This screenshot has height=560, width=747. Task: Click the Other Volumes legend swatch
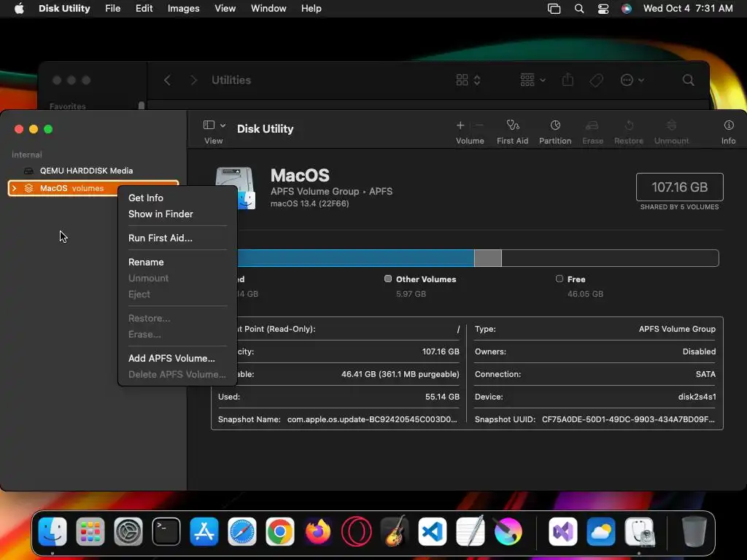(388, 279)
